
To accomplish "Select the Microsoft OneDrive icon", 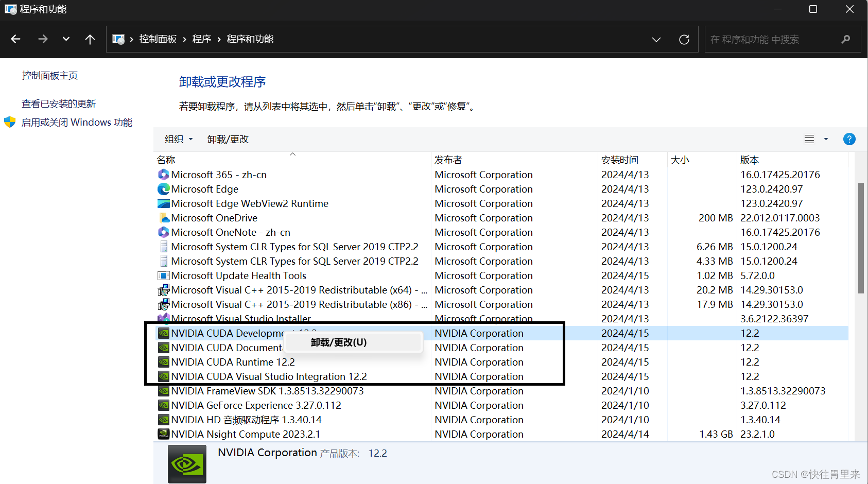I will 164,218.
